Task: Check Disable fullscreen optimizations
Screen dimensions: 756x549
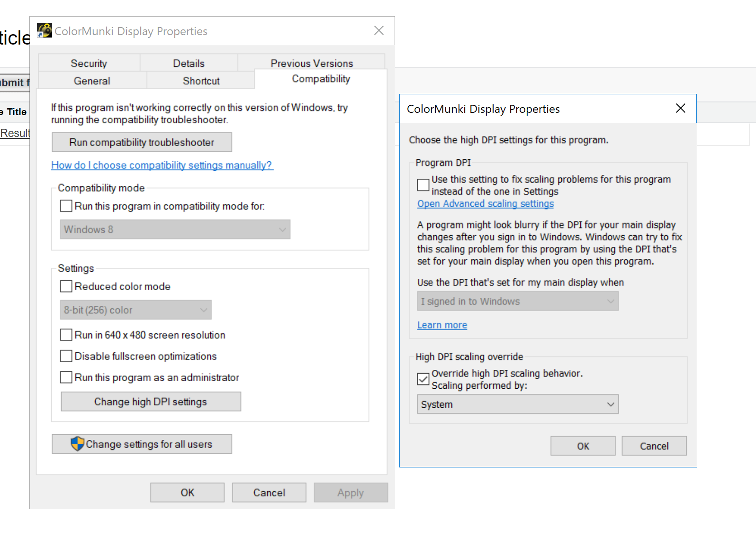Action: [66, 356]
